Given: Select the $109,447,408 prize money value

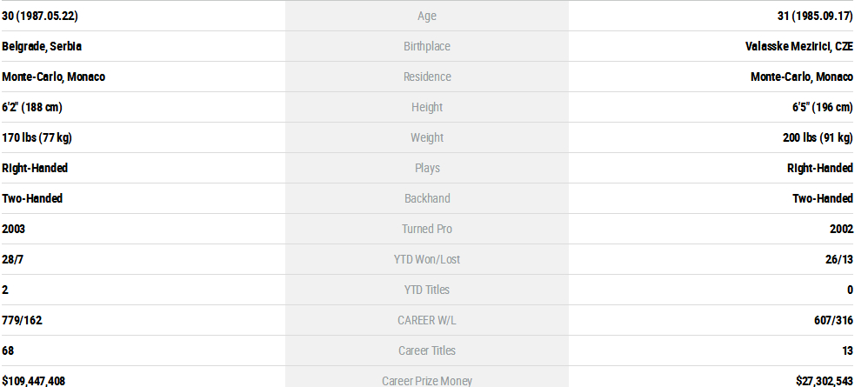Looking at the screenshot, I should [x=34, y=380].
